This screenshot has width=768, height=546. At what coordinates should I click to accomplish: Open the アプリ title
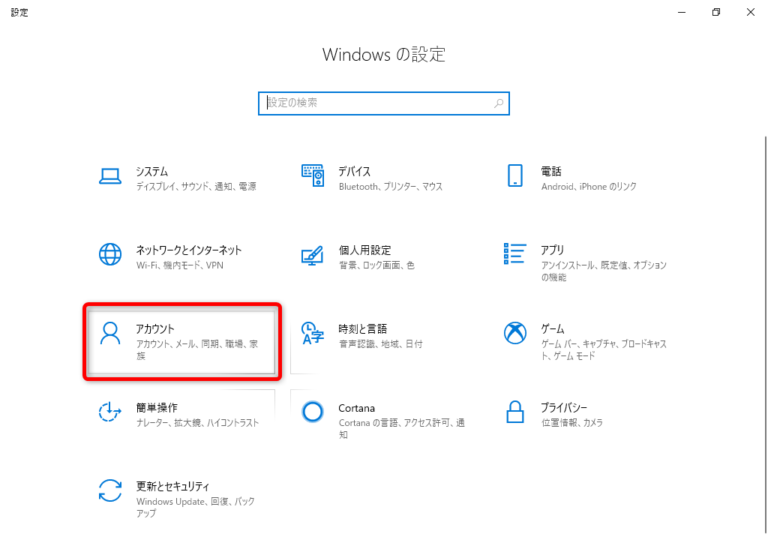point(552,250)
